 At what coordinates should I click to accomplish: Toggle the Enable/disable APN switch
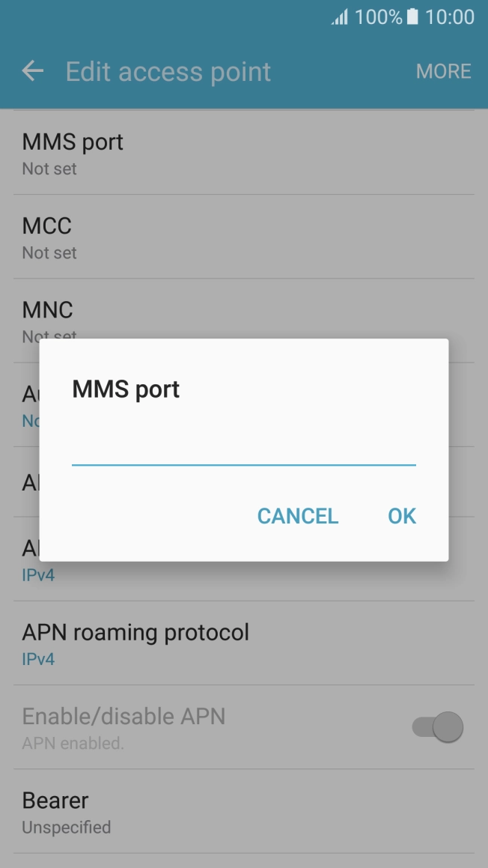pos(438,727)
